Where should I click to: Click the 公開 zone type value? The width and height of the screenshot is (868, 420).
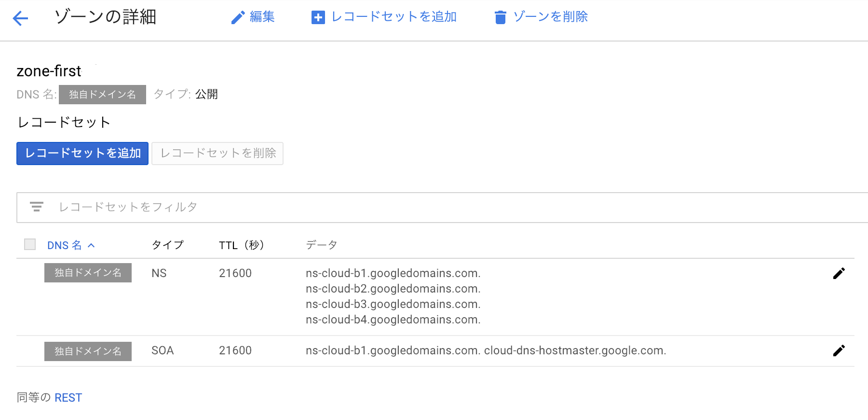[x=206, y=94]
